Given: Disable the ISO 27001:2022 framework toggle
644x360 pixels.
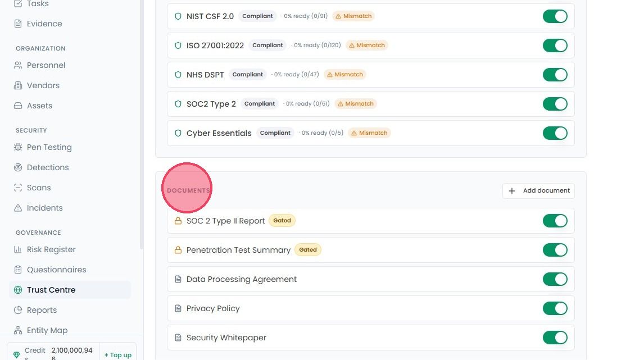Looking at the screenshot, I should pyautogui.click(x=555, y=45).
